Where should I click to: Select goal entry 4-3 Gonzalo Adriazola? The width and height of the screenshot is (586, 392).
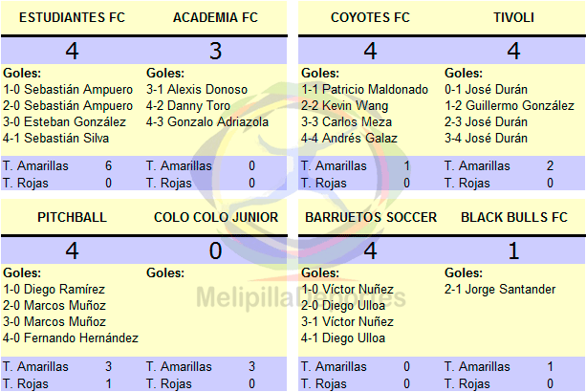(x=207, y=121)
